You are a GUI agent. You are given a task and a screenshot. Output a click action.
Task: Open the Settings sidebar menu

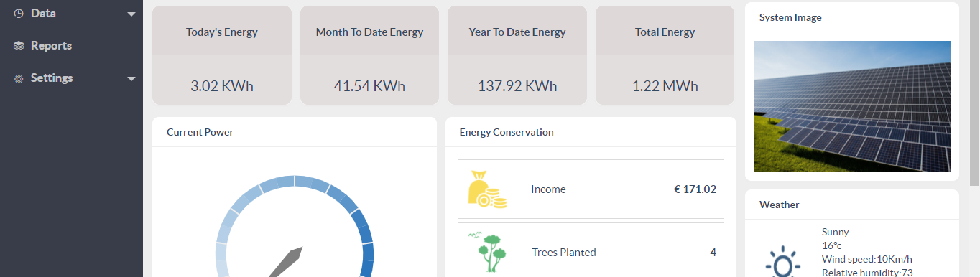(71, 78)
